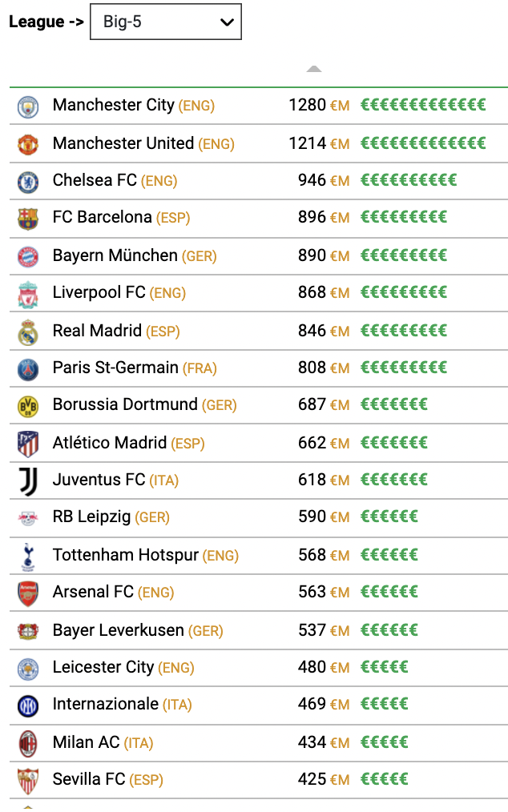The image size is (508, 812).
Task: Click the Chelsea FC club crest
Action: pos(28,182)
